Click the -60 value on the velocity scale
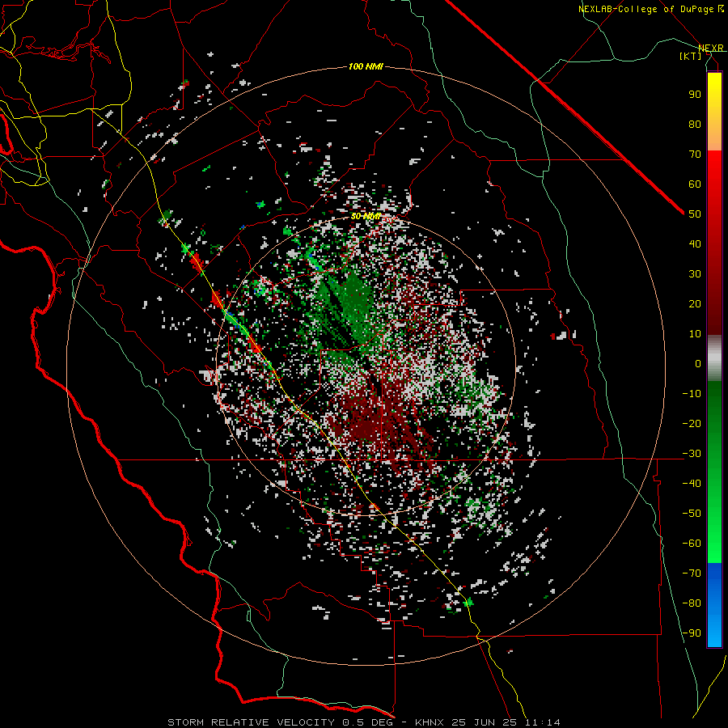Viewport: 728px width, 728px height. tap(692, 544)
